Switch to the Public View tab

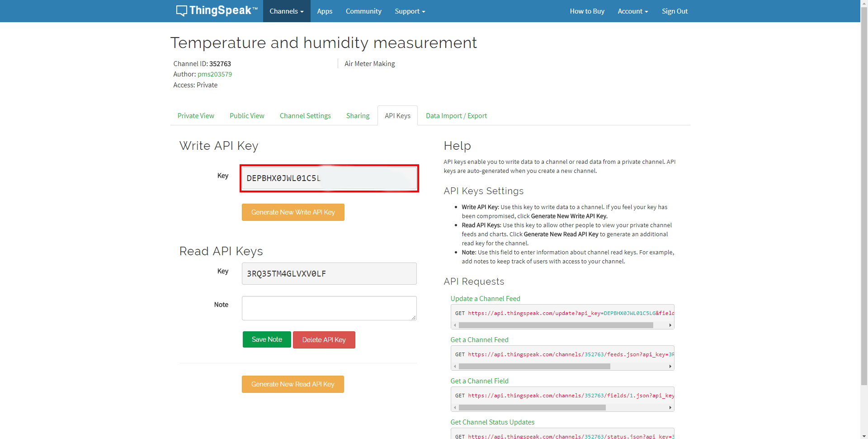coord(247,116)
